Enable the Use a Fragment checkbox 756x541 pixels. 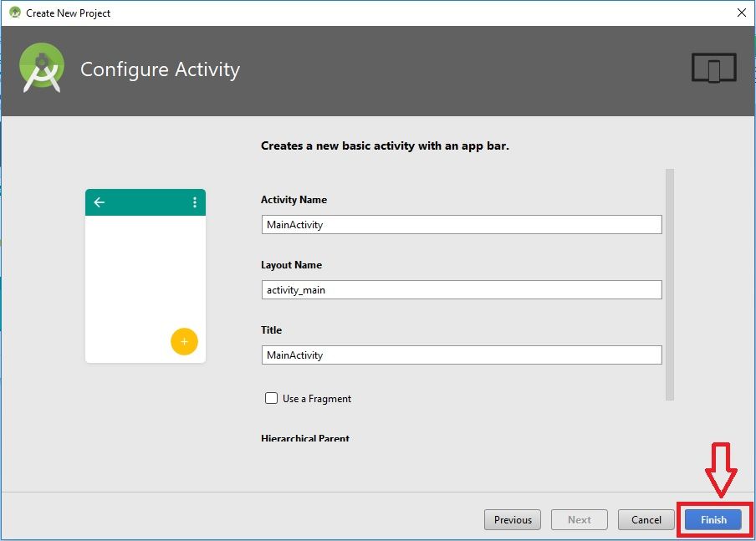click(x=271, y=398)
